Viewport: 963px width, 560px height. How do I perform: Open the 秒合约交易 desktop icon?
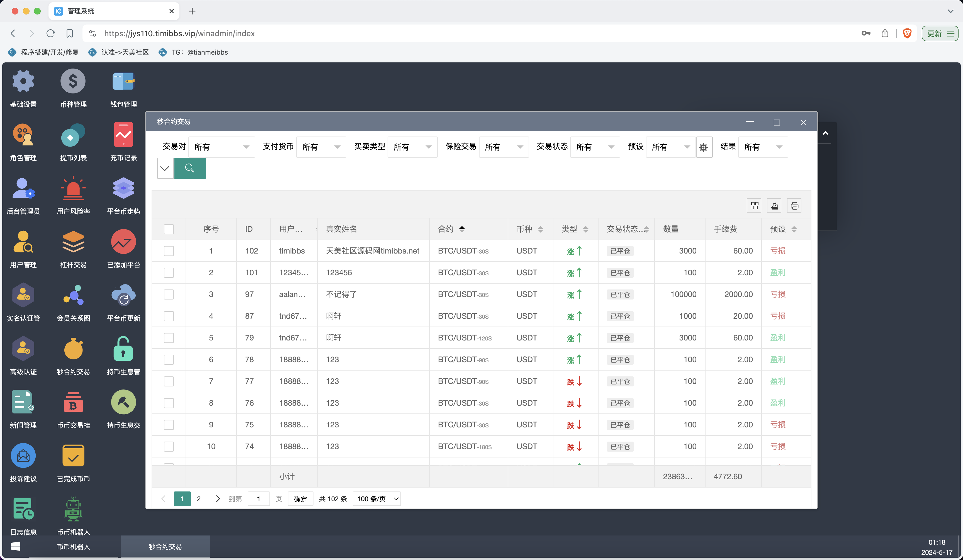[x=73, y=348]
